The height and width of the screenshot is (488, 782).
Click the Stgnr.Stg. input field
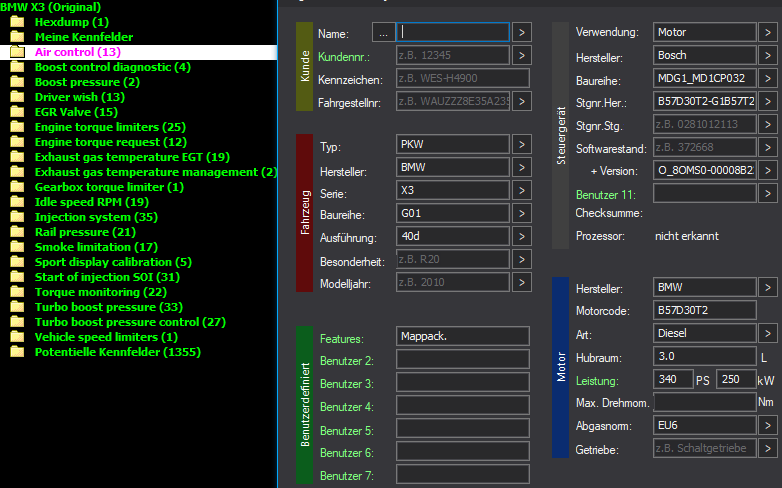pos(705,124)
